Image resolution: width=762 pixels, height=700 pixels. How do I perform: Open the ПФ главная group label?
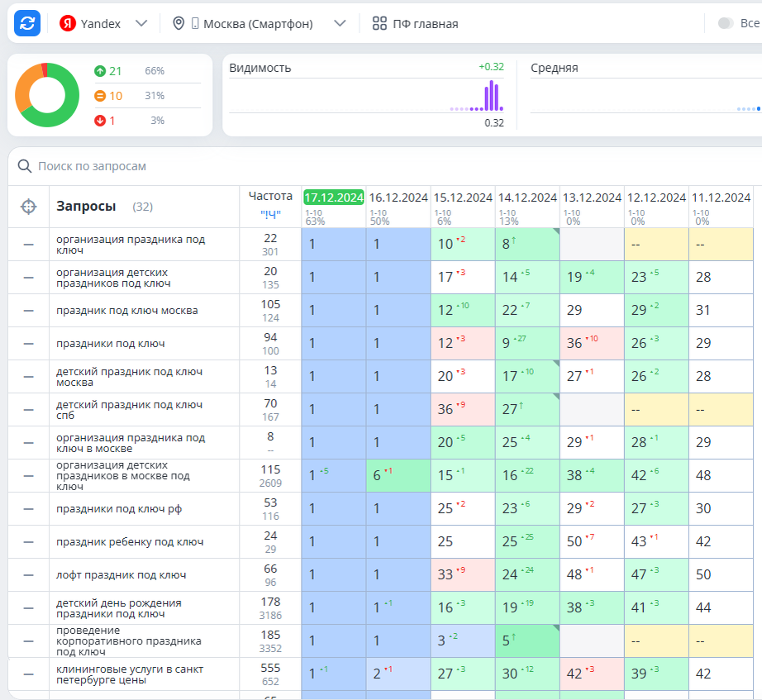point(426,24)
